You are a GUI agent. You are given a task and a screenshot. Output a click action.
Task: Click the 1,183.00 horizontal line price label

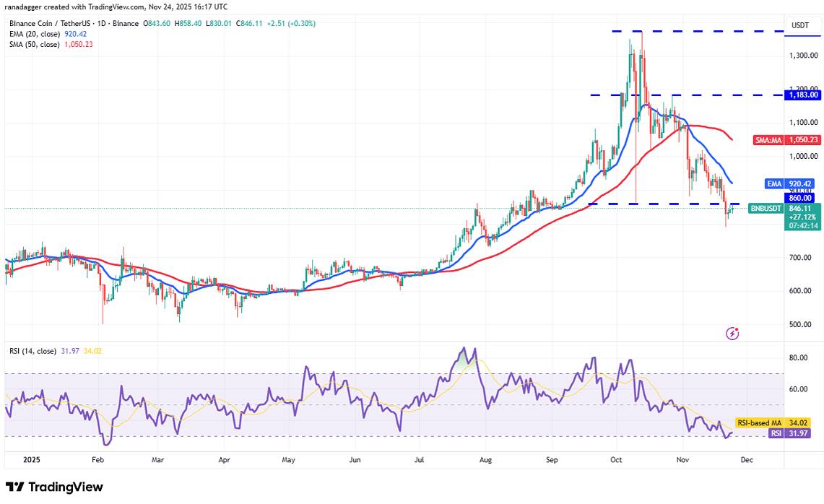coord(803,95)
